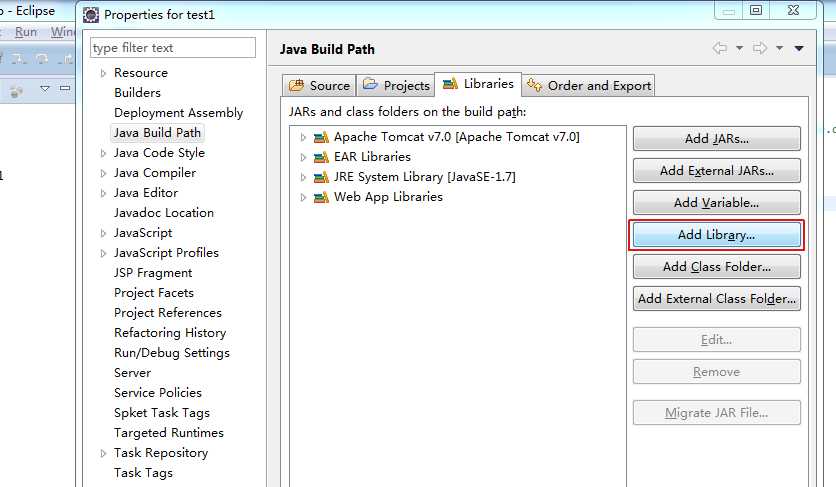Expand the Resource tree node
This screenshot has width=836, height=487.
103,73
